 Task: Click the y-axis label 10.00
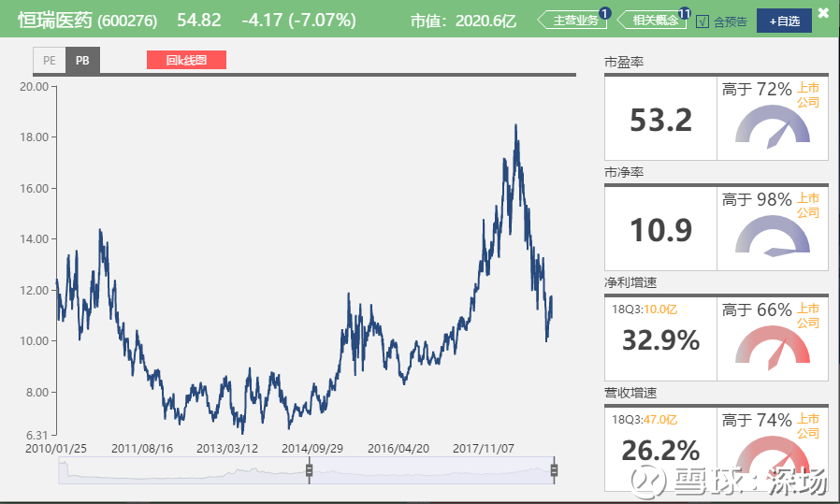point(35,341)
